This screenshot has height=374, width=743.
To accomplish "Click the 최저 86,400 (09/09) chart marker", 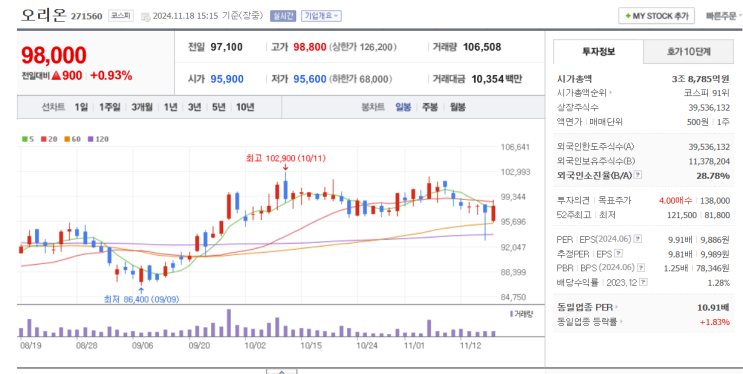I will (x=142, y=299).
